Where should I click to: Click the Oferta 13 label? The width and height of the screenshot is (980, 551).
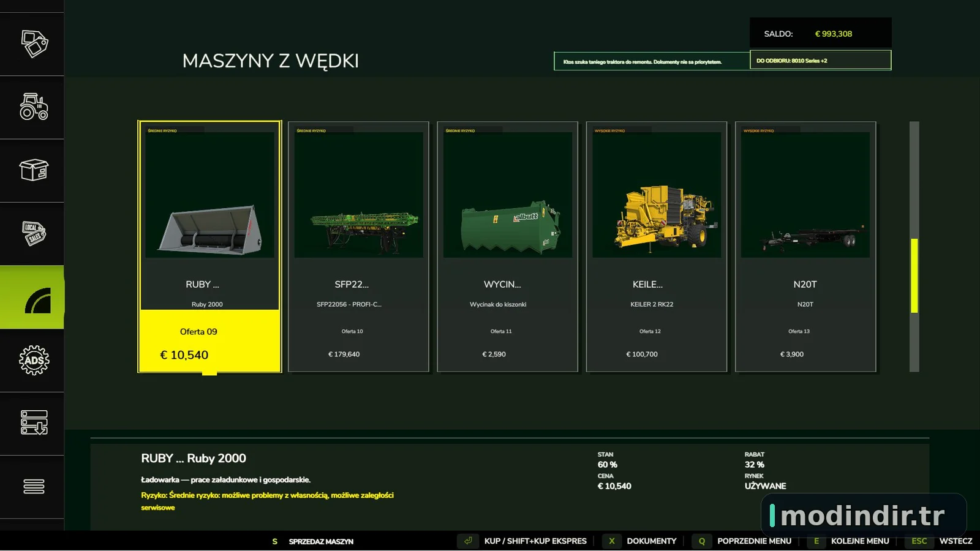click(x=799, y=331)
